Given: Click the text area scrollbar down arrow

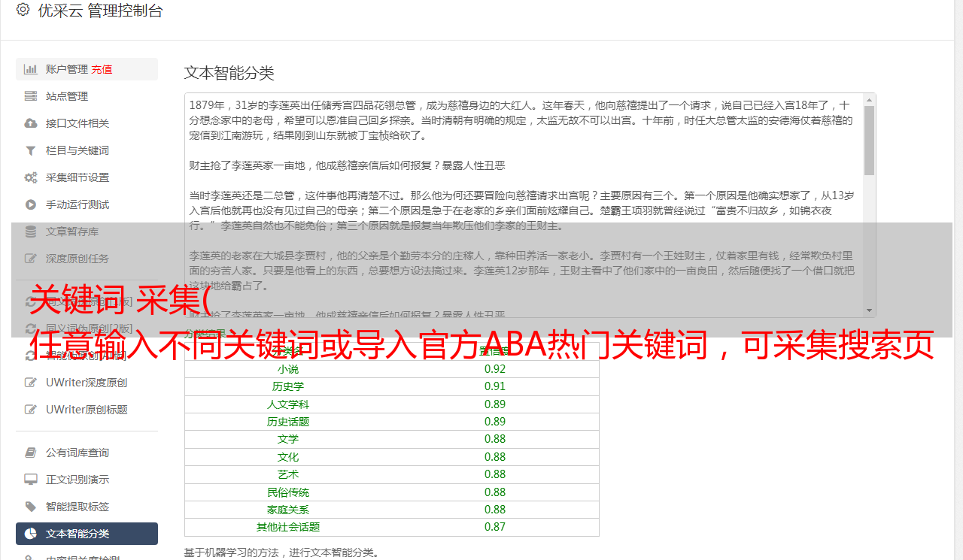Looking at the screenshot, I should coord(870,310).
